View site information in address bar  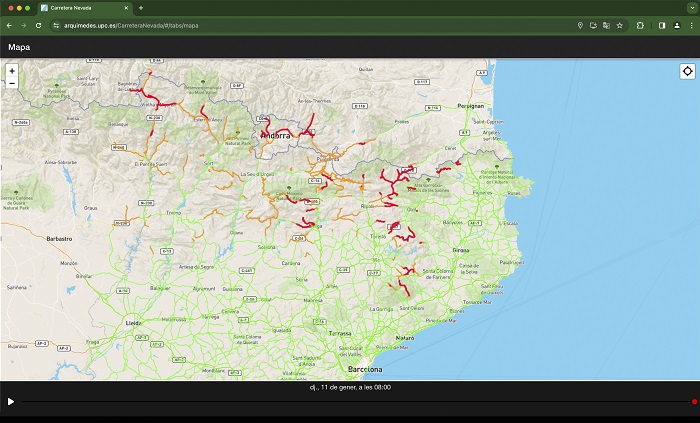[x=56, y=25]
